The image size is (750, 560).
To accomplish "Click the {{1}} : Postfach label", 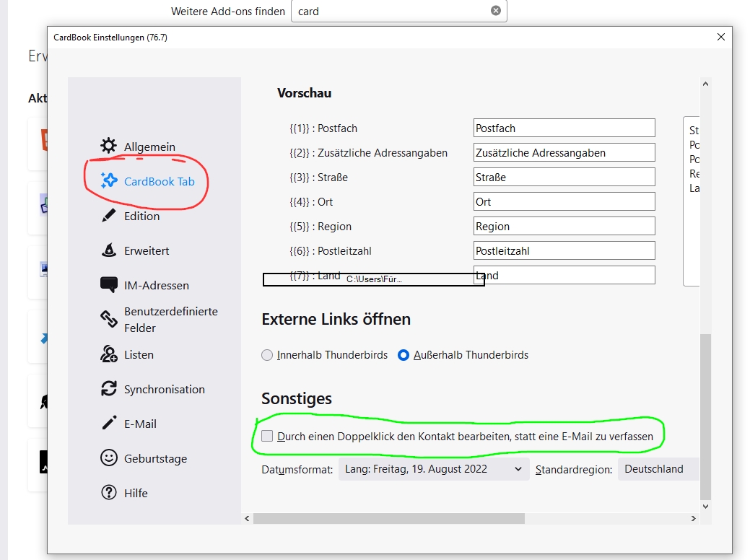I will 323,128.
